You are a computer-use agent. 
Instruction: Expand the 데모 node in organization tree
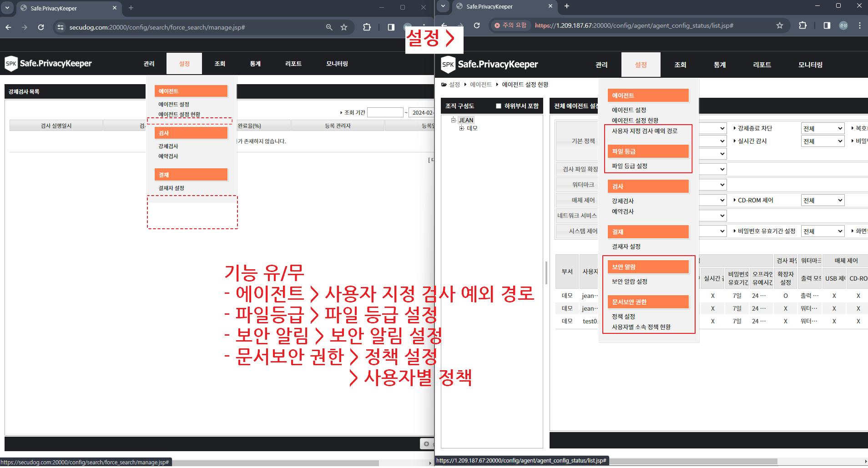(x=461, y=128)
